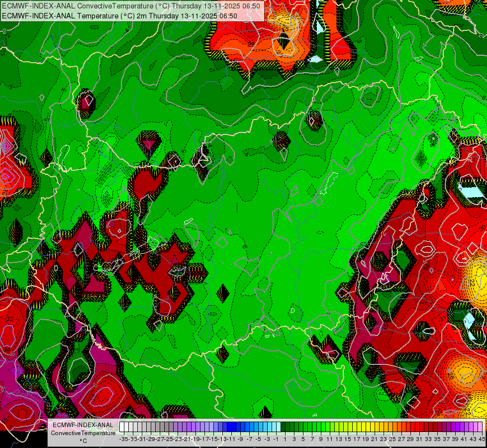
Task: Click positive legend tick label 3
Action: [x=294, y=439]
